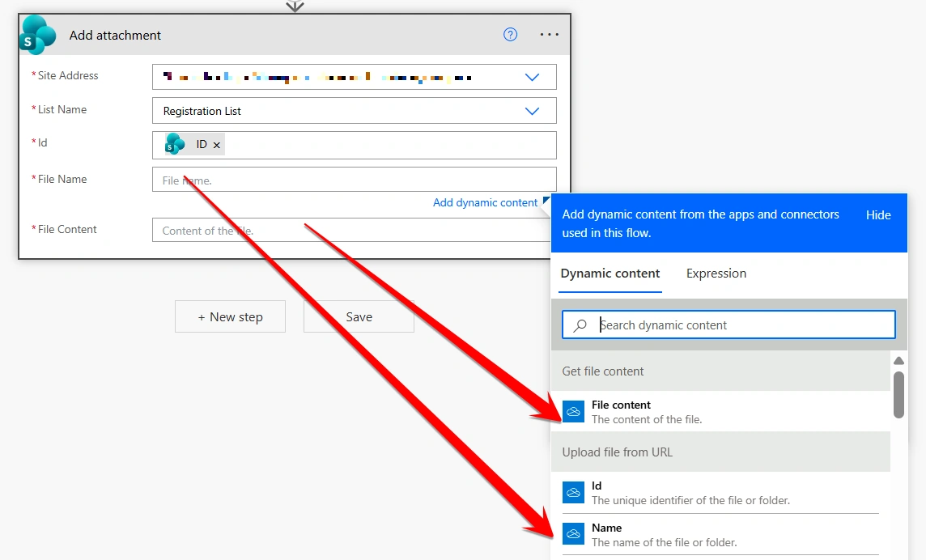Click the OneDrive icon beside Name
The height and width of the screenshot is (560, 926).
click(x=573, y=535)
